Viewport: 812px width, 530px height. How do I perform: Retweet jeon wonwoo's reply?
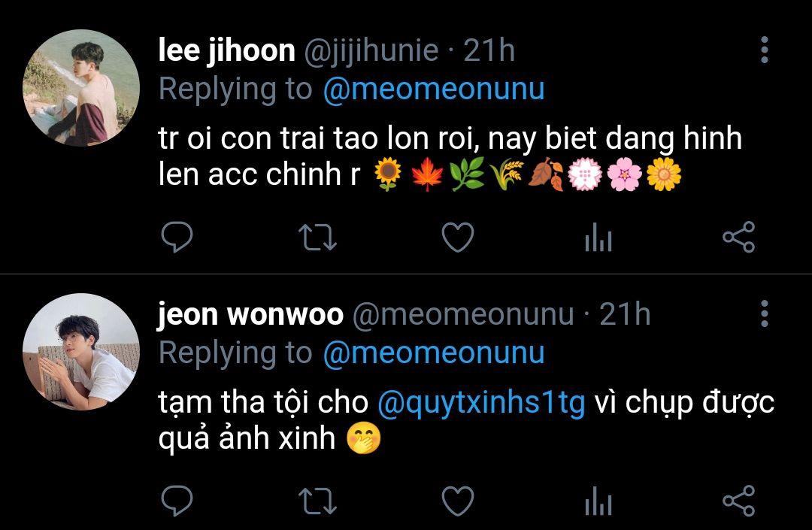pyautogui.click(x=317, y=501)
